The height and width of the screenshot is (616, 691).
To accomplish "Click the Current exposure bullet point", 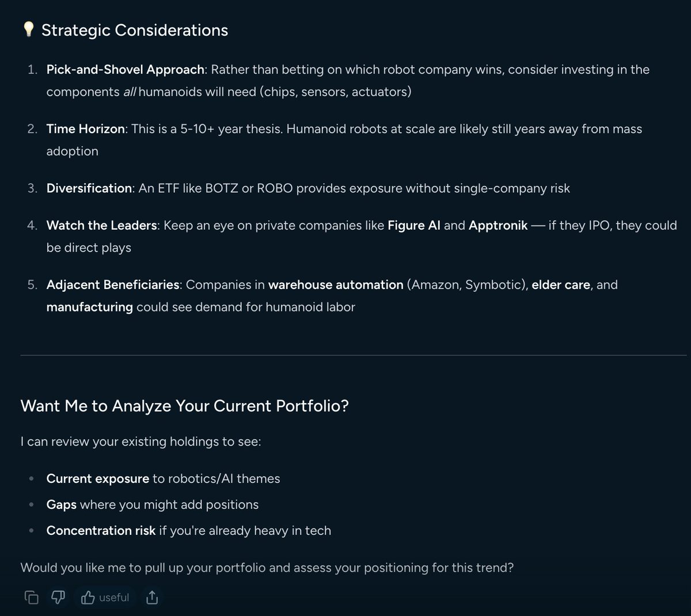I will tap(98, 478).
